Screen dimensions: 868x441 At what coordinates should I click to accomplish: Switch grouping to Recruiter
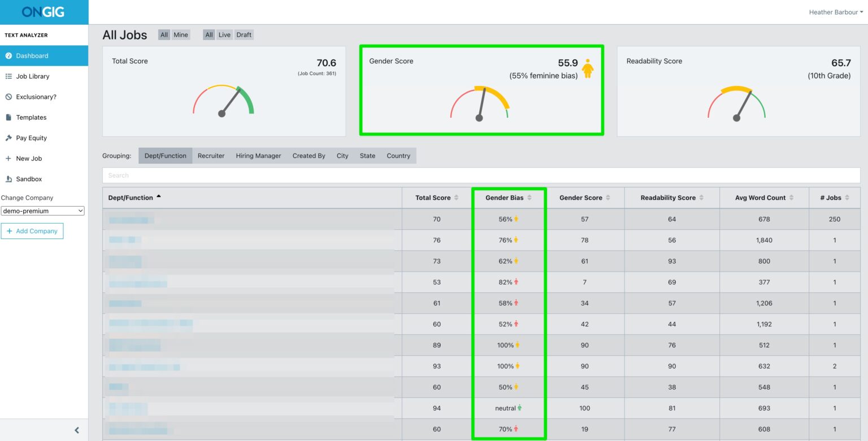tap(211, 155)
